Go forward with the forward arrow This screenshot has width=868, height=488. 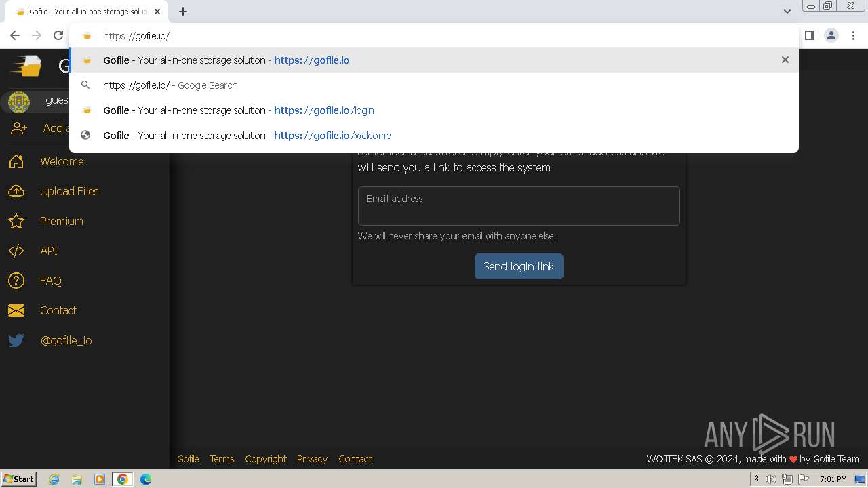coord(37,35)
